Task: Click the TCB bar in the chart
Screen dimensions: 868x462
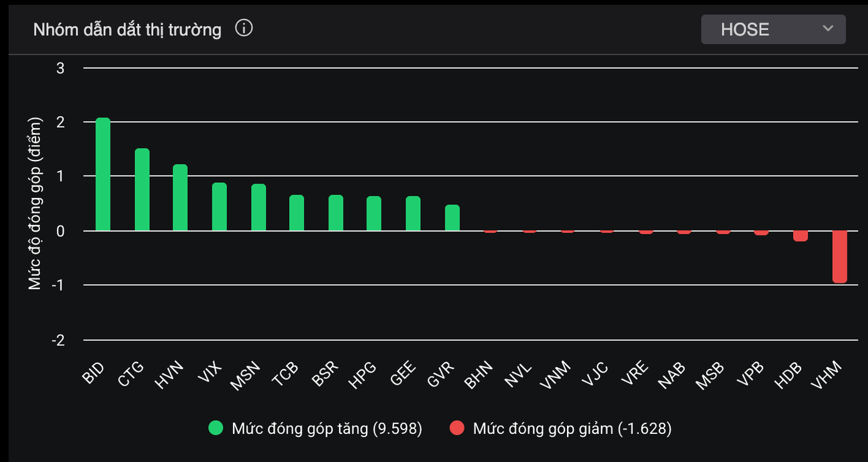Action: pos(297,213)
